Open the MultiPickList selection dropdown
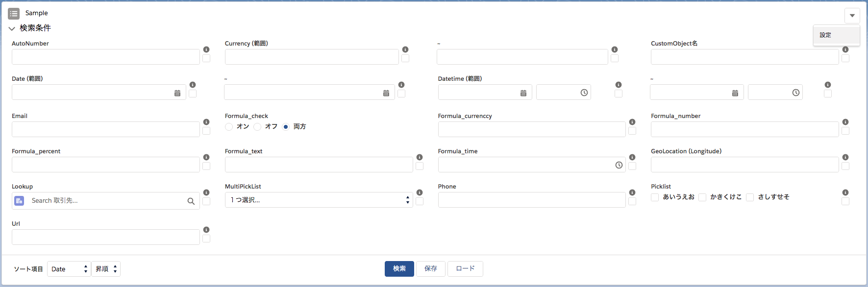Viewport: 868px width, 287px height. (319, 200)
